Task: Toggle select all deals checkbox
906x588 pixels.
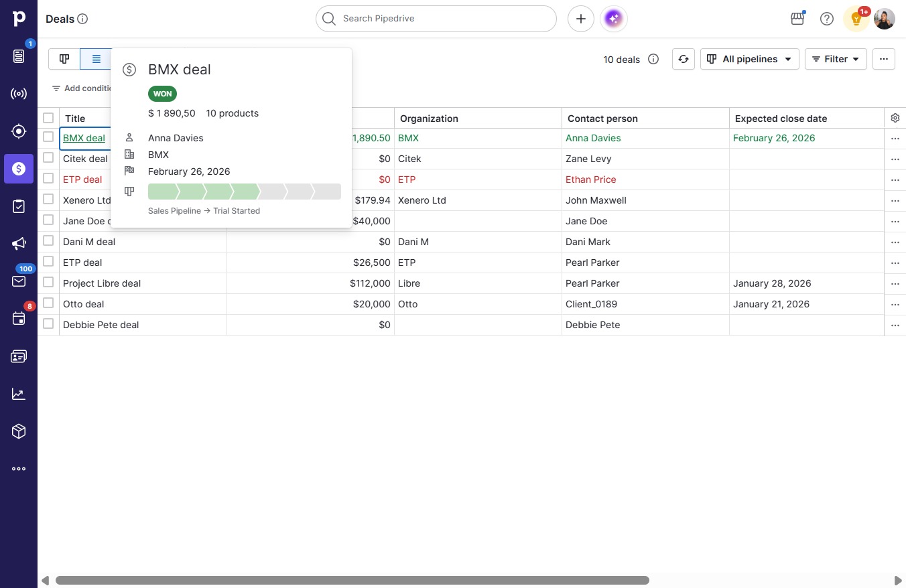Action: (x=48, y=118)
